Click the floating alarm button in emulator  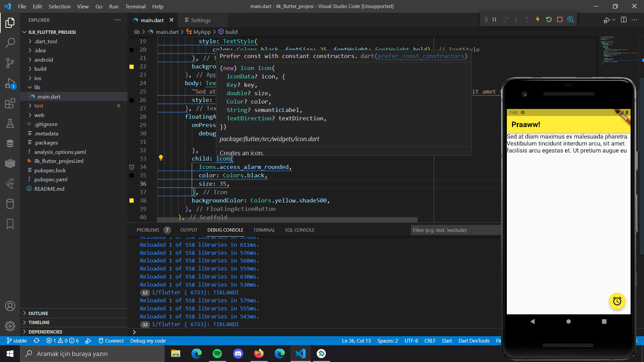(x=617, y=301)
